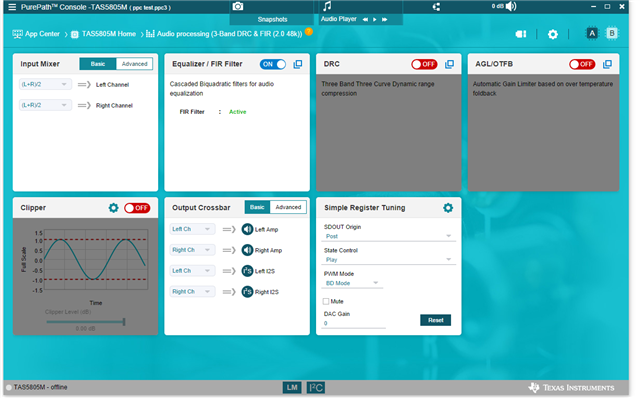Pop out the AGL/OTFB panel
The height and width of the screenshot is (398, 640).
[607, 64]
